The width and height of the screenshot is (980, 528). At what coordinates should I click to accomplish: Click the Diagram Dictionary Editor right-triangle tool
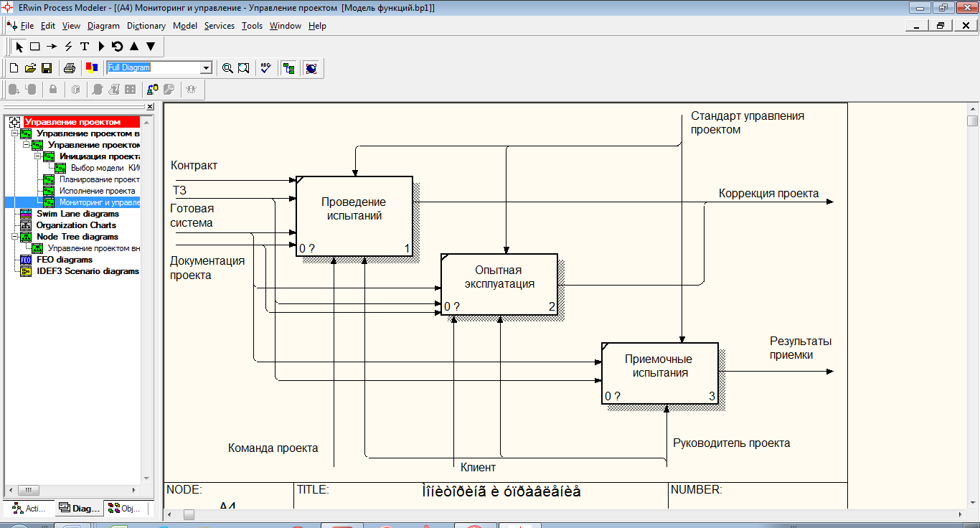click(x=101, y=46)
